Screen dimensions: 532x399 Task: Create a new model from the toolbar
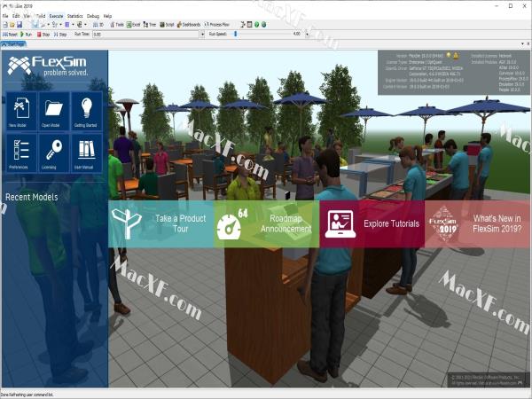[5, 25]
